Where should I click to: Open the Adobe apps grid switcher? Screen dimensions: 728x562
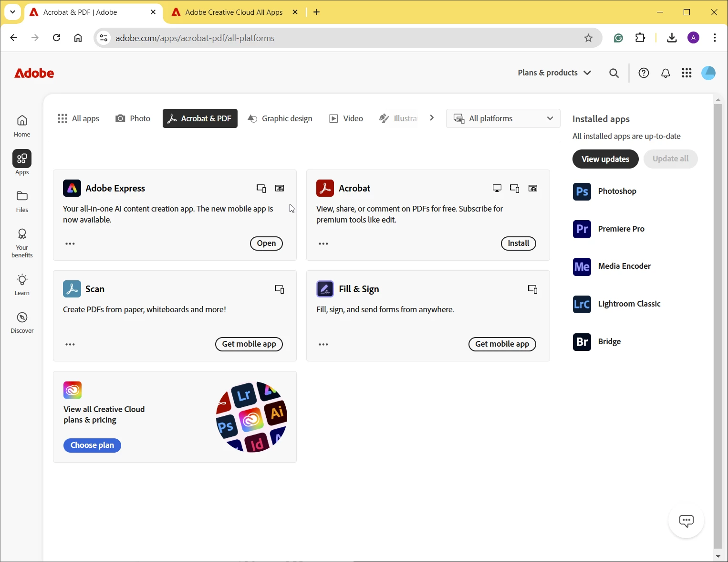click(686, 73)
